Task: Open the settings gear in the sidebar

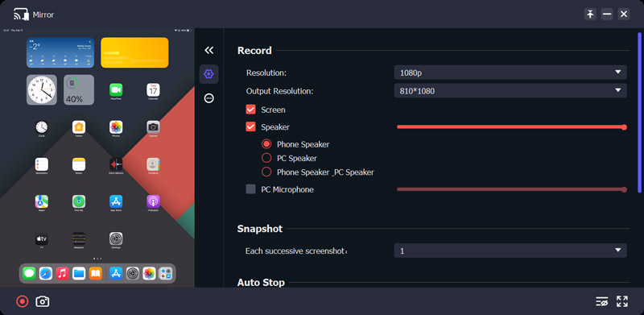Action: [x=209, y=74]
